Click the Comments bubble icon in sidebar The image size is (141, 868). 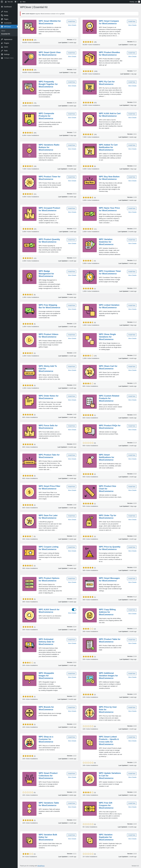tap(2, 23)
